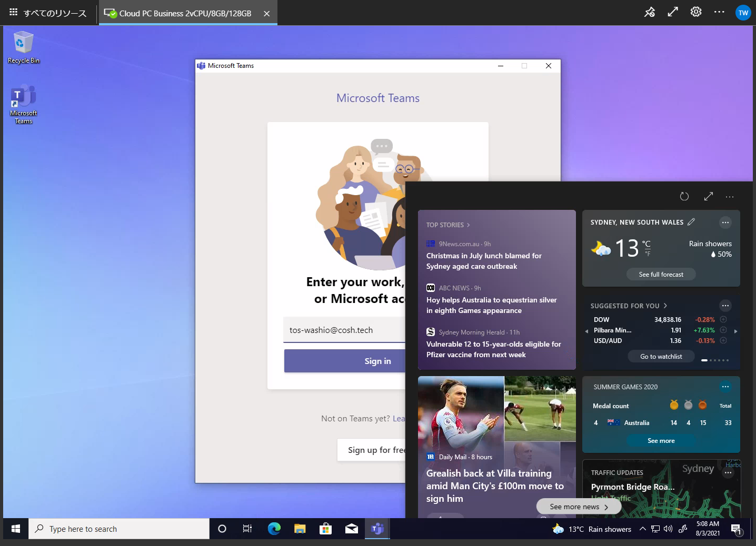Edit Sydney weather location pencil icon
This screenshot has height=546, width=756.
click(691, 222)
